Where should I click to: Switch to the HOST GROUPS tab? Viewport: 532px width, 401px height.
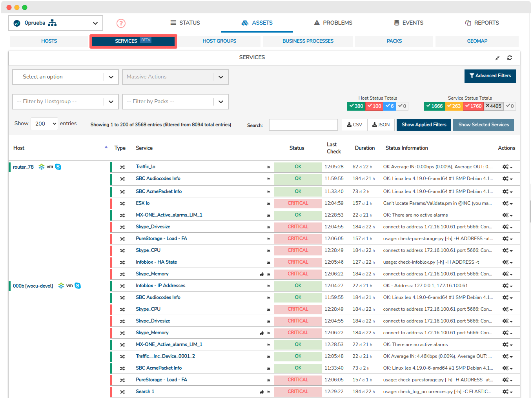[219, 41]
